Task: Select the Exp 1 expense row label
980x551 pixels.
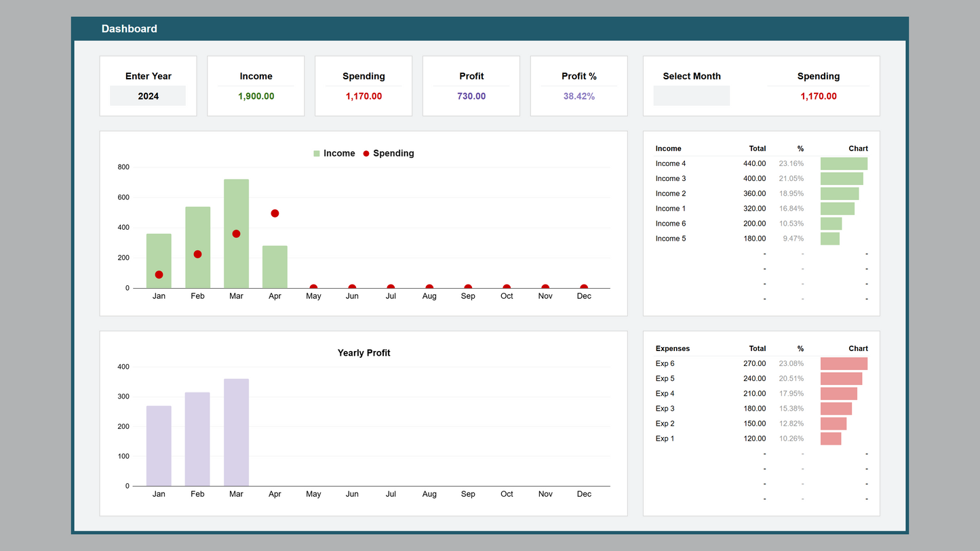Action: (x=665, y=438)
